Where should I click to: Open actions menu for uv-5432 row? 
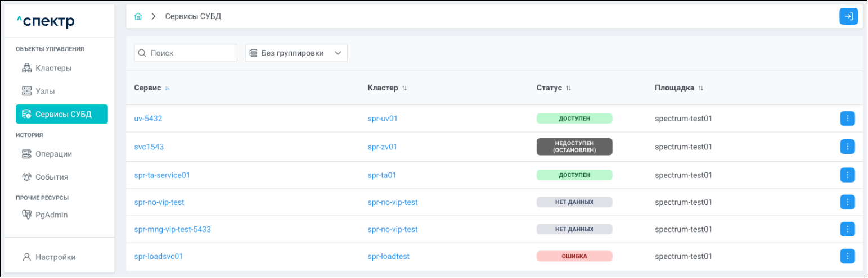tap(847, 119)
